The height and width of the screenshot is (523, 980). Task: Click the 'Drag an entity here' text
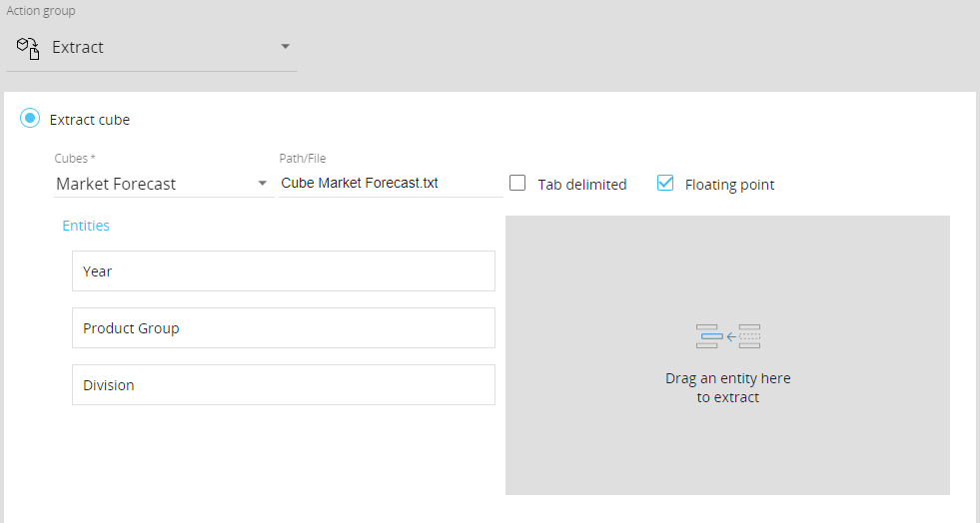[x=727, y=379]
